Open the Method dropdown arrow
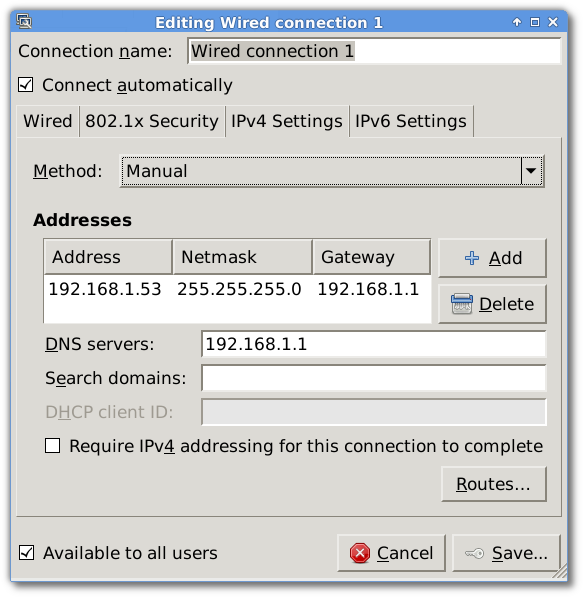Viewport: 584px width, 598px height. click(531, 171)
